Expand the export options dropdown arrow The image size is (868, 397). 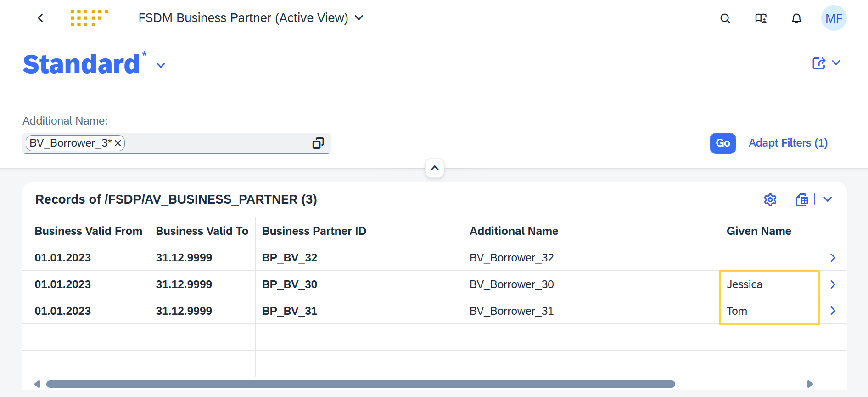point(828,199)
